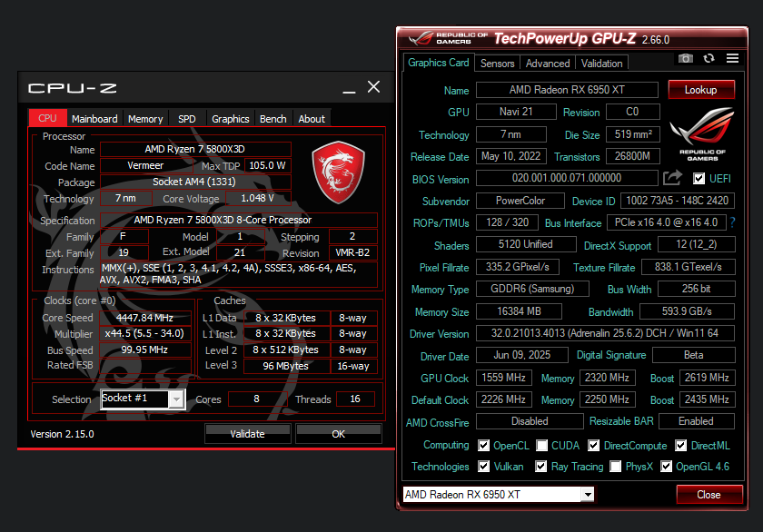The width and height of the screenshot is (763, 532).
Task: Toggle the OpenGL 4.6 checkbox
Action: (x=666, y=467)
